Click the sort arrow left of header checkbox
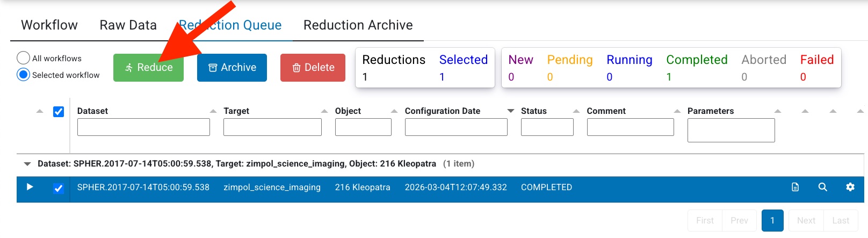Image resolution: width=868 pixels, height=238 pixels. tap(40, 111)
